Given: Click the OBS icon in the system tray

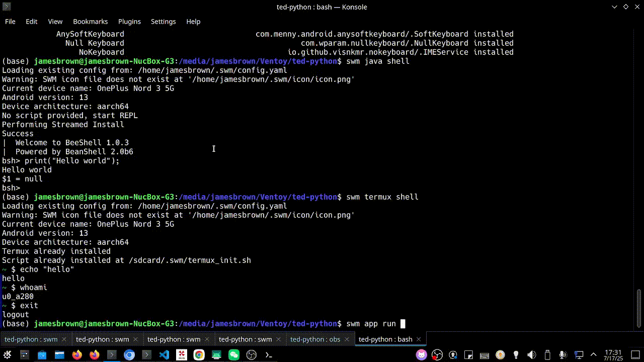Looking at the screenshot, I should pyautogui.click(x=436, y=354).
